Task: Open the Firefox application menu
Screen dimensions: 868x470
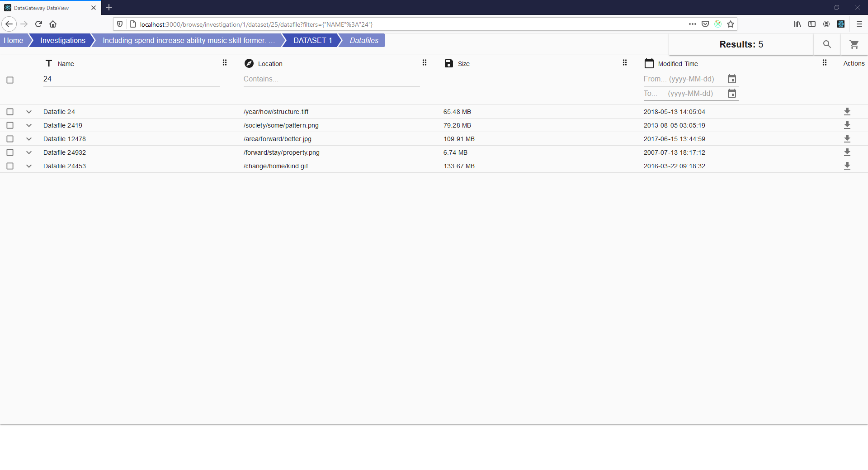Action: tap(860, 24)
